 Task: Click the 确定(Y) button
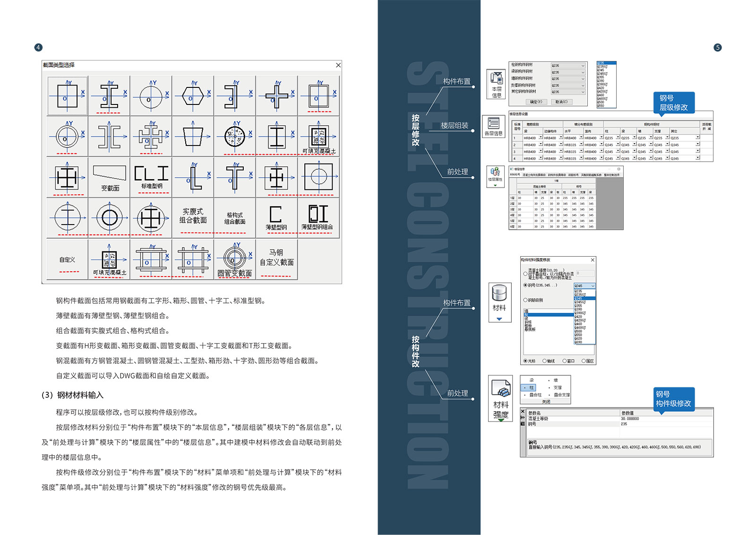pos(537,102)
